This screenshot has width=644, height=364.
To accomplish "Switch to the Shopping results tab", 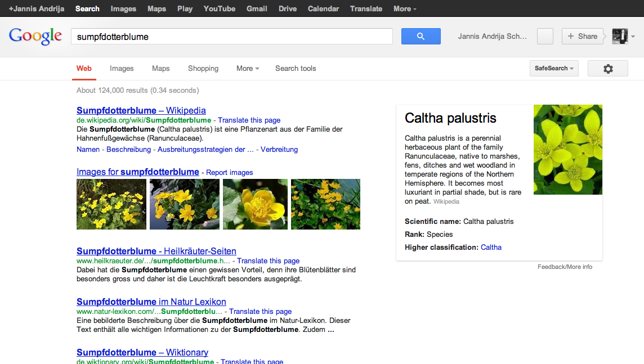I will click(x=203, y=69).
